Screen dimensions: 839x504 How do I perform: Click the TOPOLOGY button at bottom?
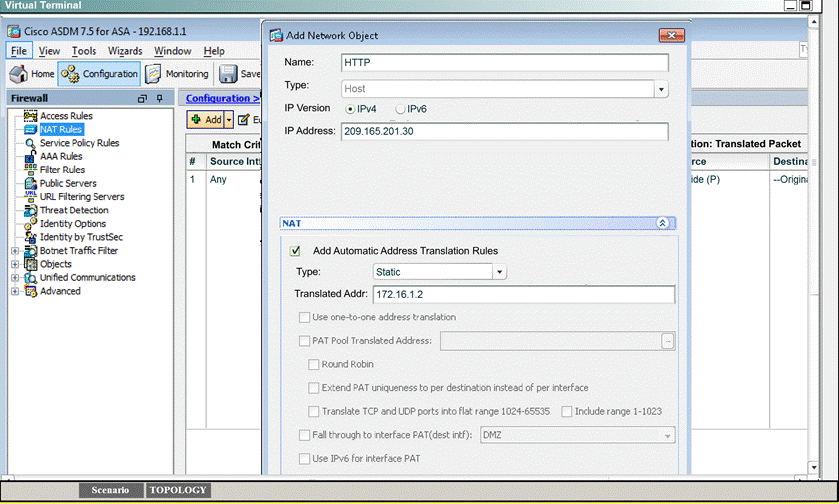178,490
